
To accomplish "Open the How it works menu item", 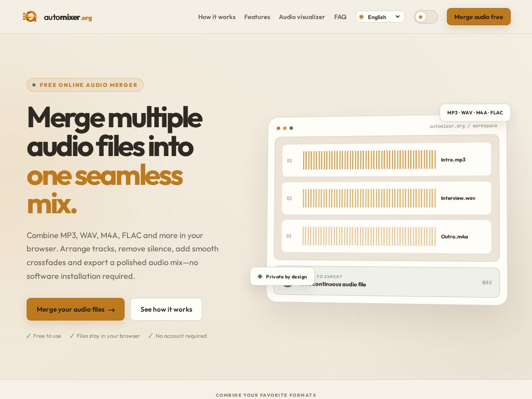I will coord(217,17).
